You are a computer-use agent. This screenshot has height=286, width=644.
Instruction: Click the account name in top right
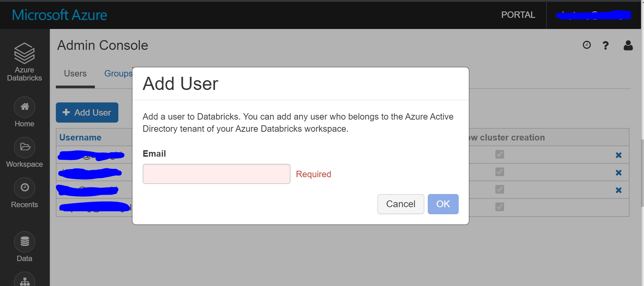[x=594, y=15]
